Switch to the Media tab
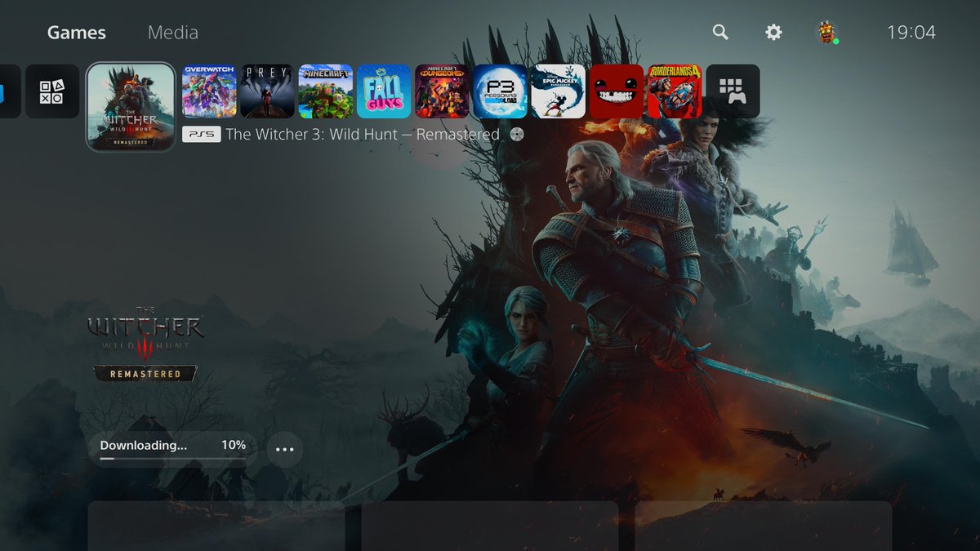The width and height of the screenshot is (980, 551). [173, 33]
